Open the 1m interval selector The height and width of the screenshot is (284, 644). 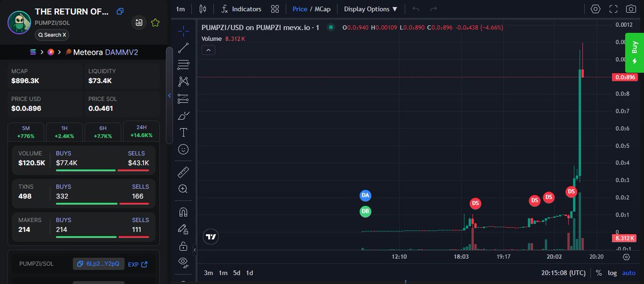pos(180,9)
